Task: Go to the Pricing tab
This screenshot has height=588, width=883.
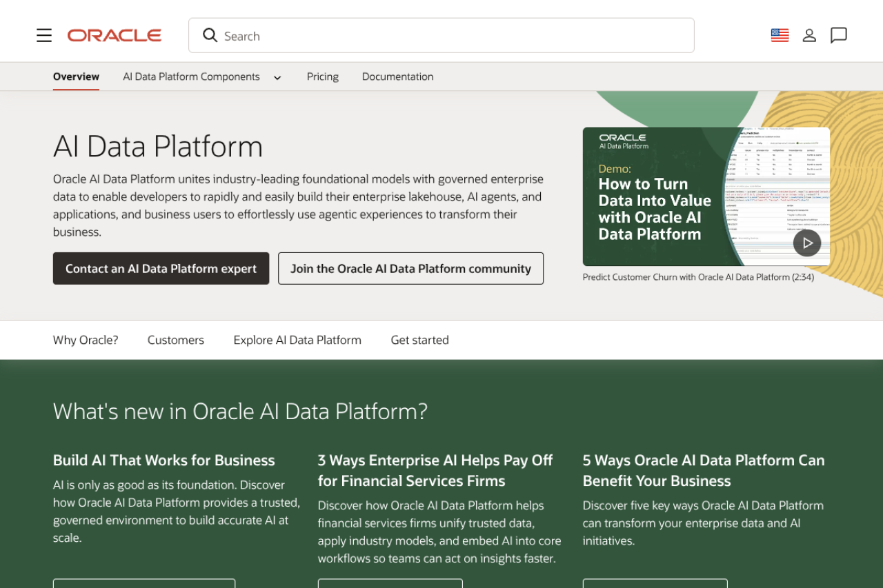Action: click(x=323, y=77)
